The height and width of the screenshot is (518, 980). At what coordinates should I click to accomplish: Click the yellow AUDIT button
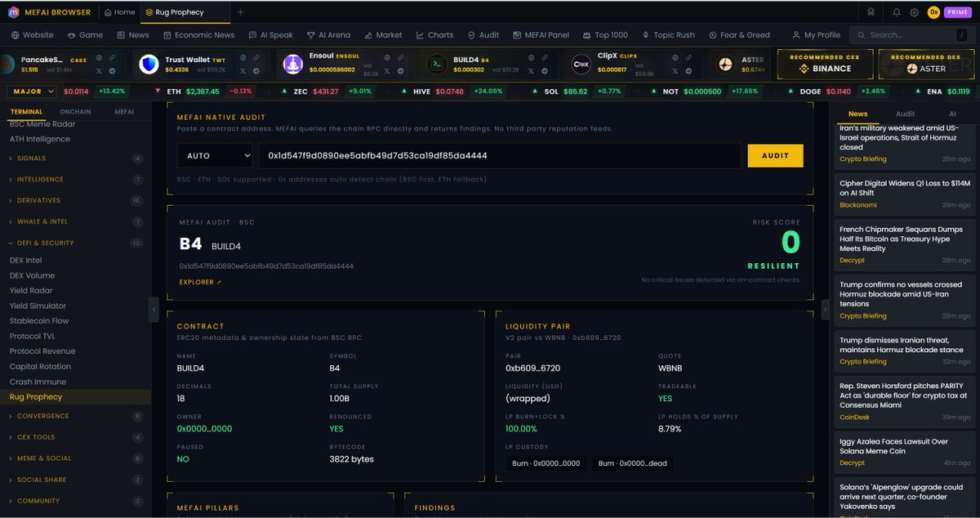tap(775, 155)
